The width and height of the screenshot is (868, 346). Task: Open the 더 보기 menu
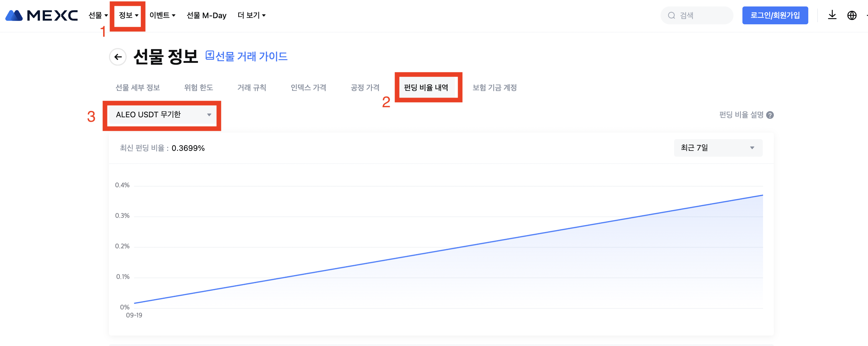click(251, 15)
